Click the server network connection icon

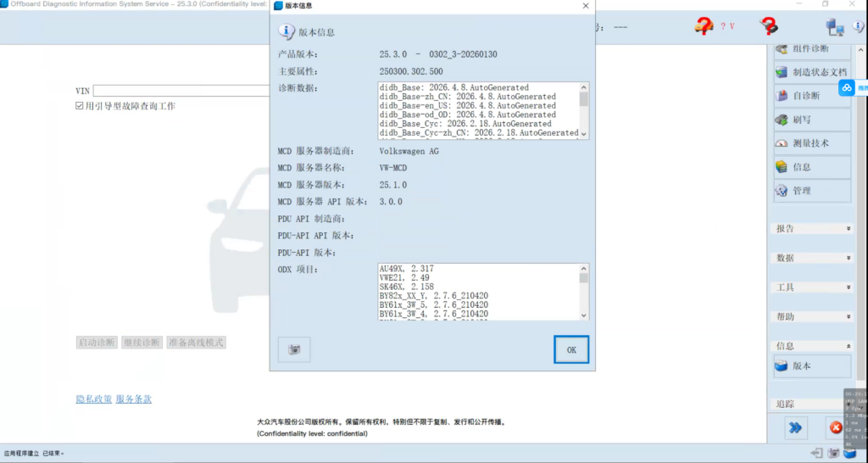[834, 26]
